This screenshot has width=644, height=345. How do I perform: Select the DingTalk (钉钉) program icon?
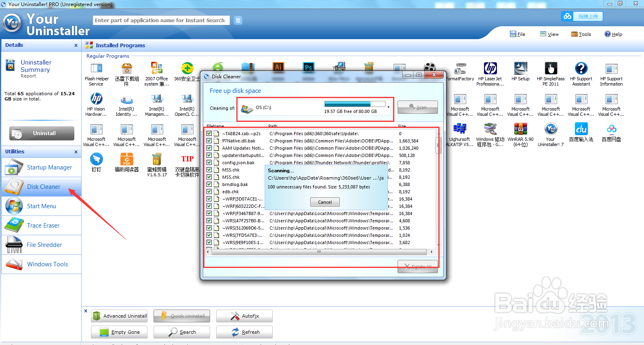pyautogui.click(x=96, y=163)
